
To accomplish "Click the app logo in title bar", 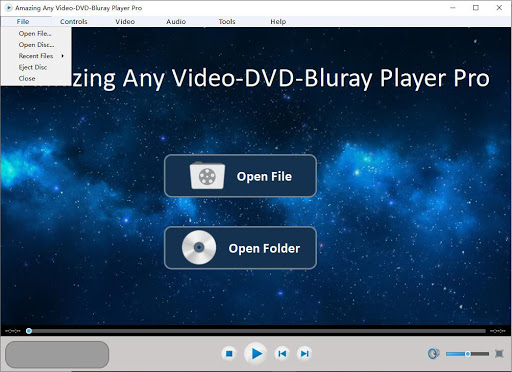I will (8, 7).
